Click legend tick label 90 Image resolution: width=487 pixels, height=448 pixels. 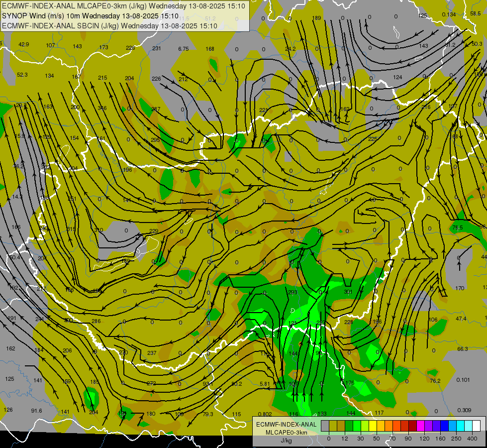[408, 439]
